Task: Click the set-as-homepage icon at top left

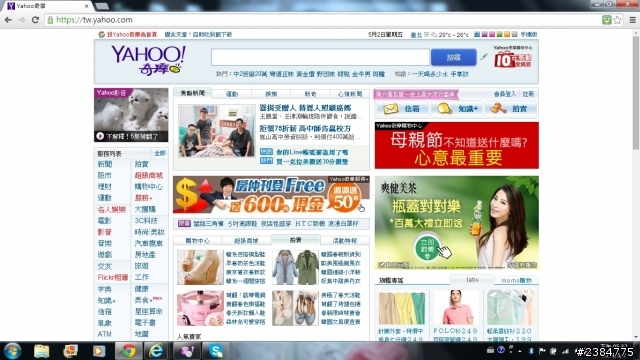Action: point(102,34)
